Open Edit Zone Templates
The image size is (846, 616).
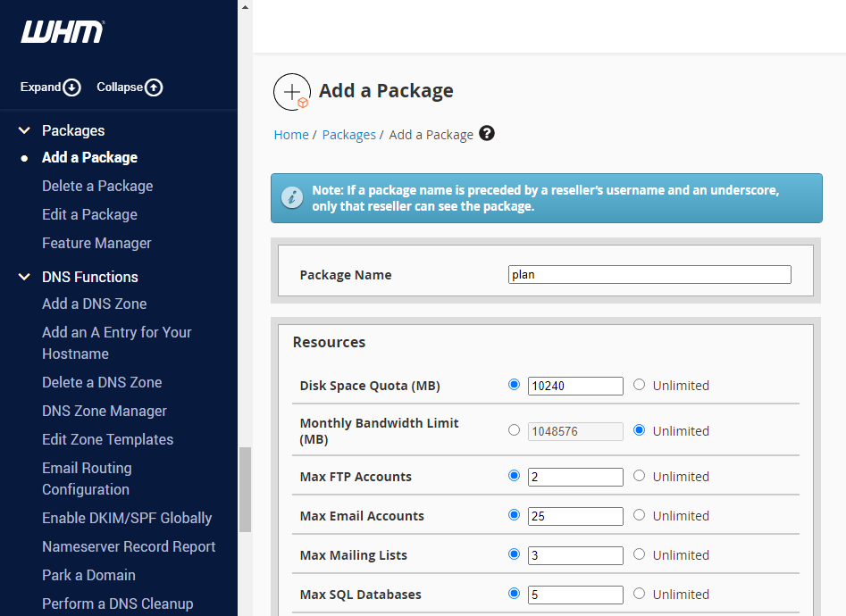107,439
